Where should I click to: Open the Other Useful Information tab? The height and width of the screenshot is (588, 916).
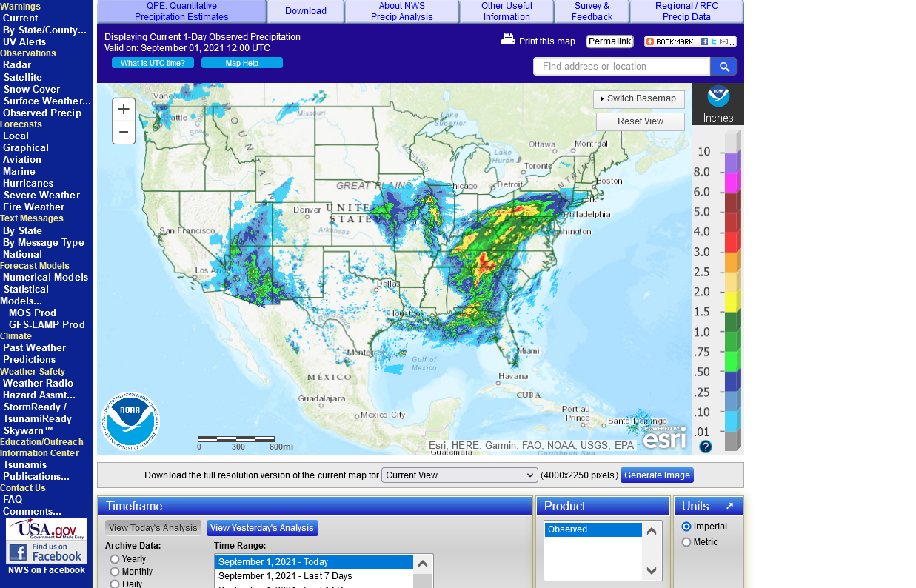(x=507, y=11)
